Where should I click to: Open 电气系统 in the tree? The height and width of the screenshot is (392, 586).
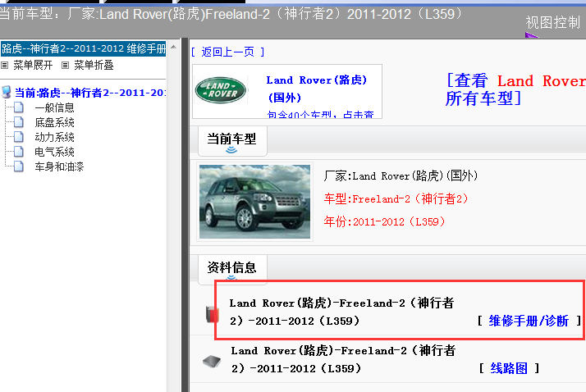(x=54, y=152)
